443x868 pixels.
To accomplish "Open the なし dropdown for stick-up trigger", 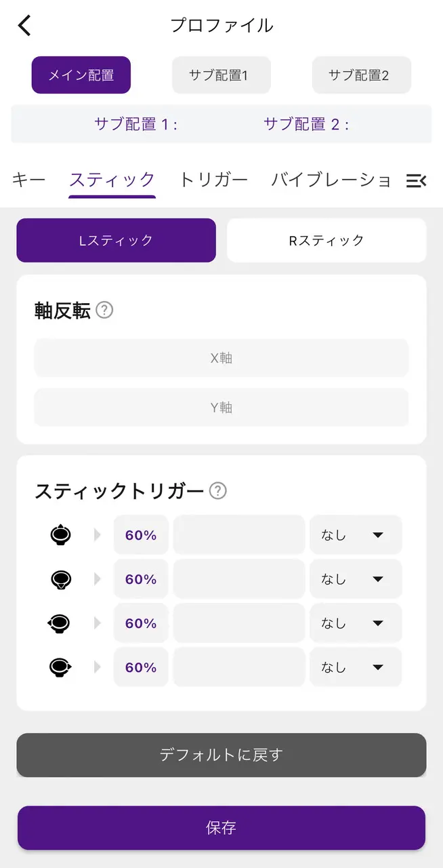I will [x=356, y=535].
